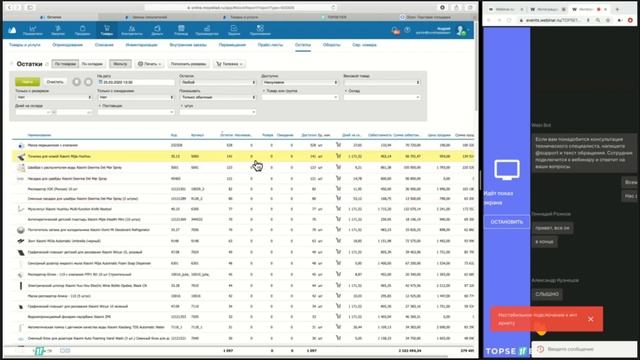Click the Поставщик filter field
Screen dimensions: 640x360
tap(136, 112)
